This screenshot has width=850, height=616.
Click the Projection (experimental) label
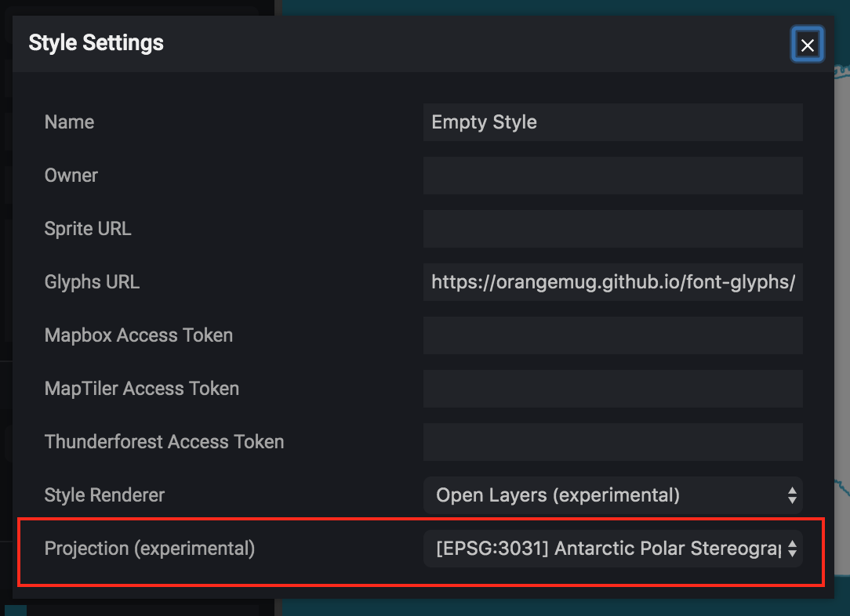(150, 549)
